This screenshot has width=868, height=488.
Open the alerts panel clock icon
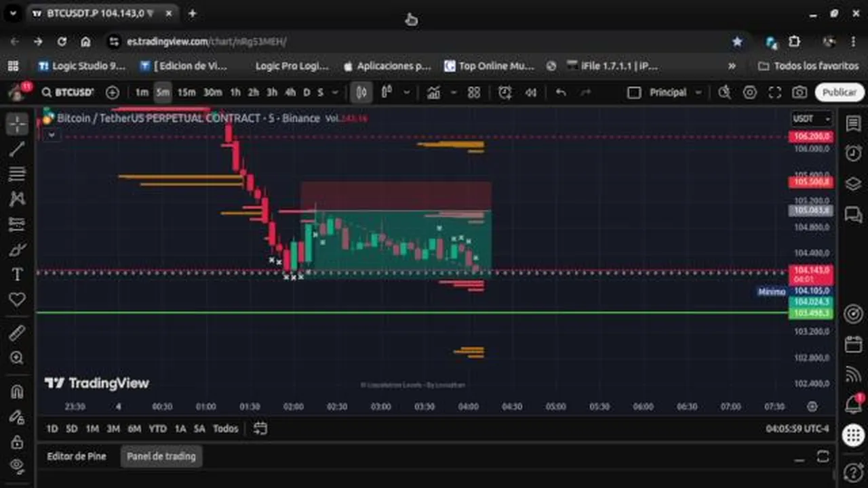(x=853, y=152)
